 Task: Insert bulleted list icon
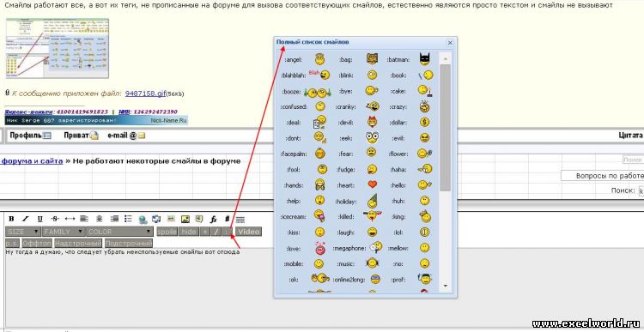click(x=128, y=219)
